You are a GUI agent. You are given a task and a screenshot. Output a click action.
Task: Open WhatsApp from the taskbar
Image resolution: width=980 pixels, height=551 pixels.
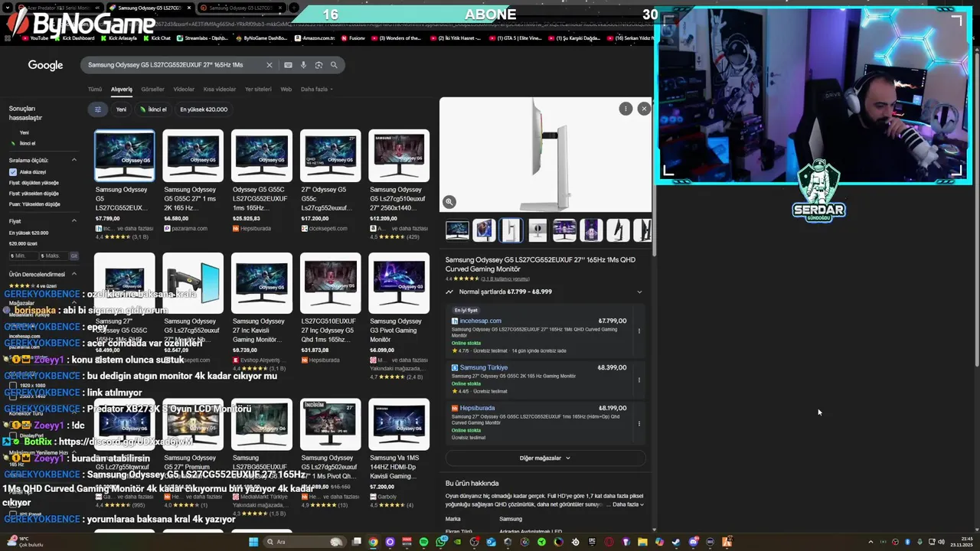pos(441,542)
